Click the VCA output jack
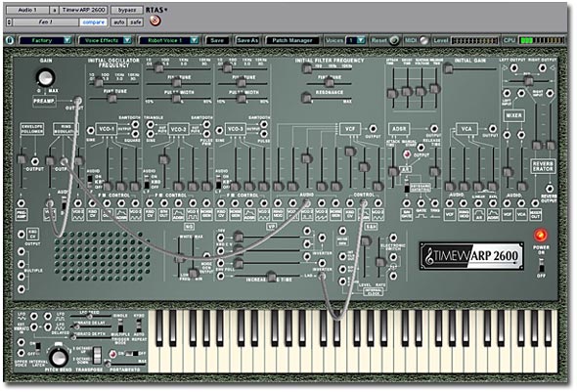The height and width of the screenshot is (392, 577). tap(492, 128)
